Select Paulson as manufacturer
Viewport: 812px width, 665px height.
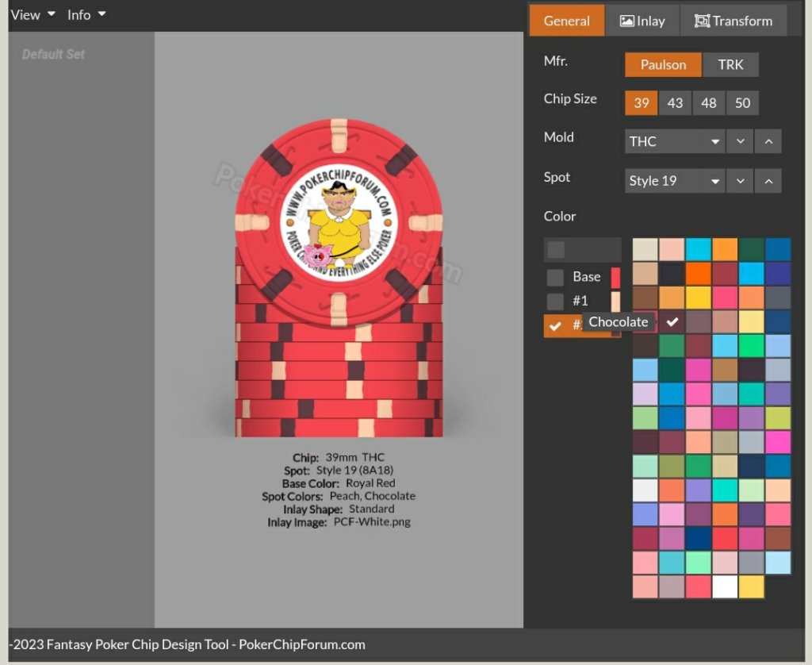coord(663,65)
